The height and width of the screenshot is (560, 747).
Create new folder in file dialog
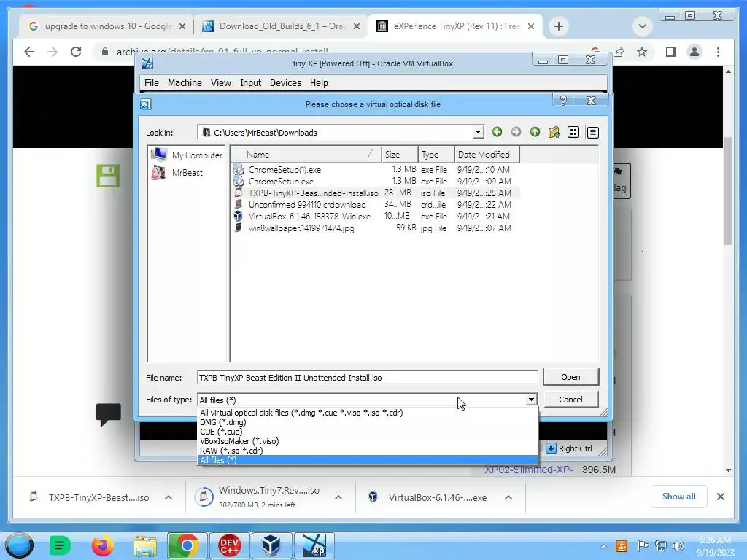554,132
